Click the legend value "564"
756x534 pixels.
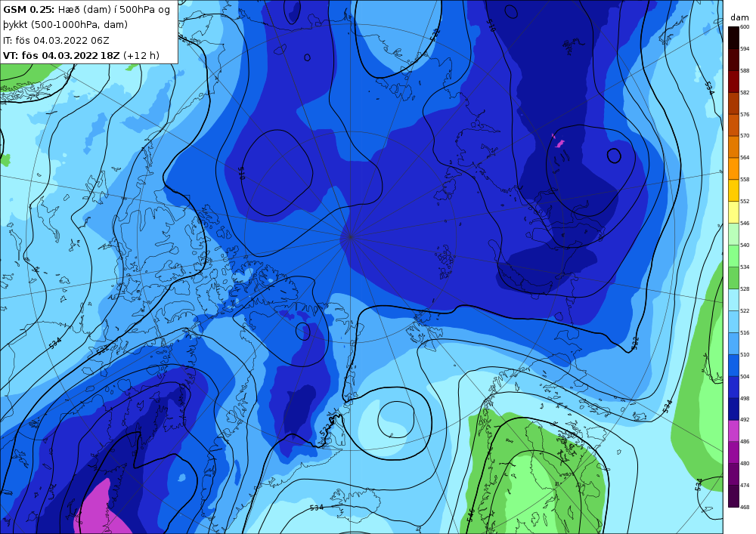click(745, 157)
